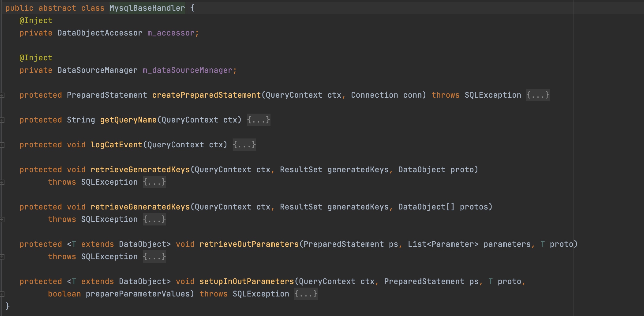Click the DataSourceManager type name
The height and width of the screenshot is (316, 644).
point(97,70)
